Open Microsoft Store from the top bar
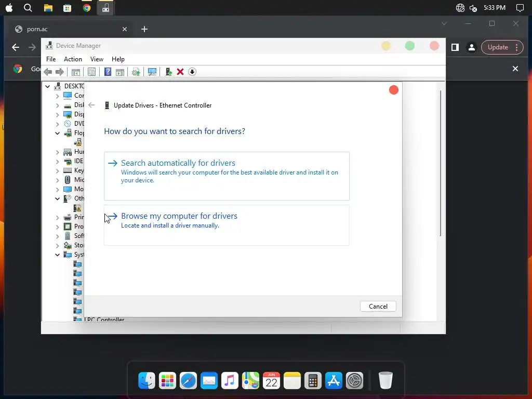This screenshot has width=532, height=399. tap(67, 8)
